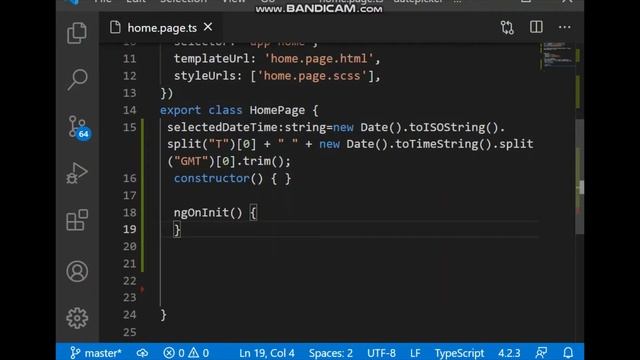Click the 'home.page.scss' string

coord(312,76)
